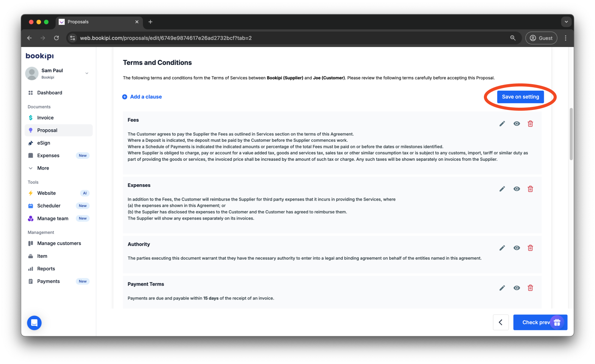Toggle the Fees clause eye preview
The image size is (595, 364).
[x=517, y=123]
